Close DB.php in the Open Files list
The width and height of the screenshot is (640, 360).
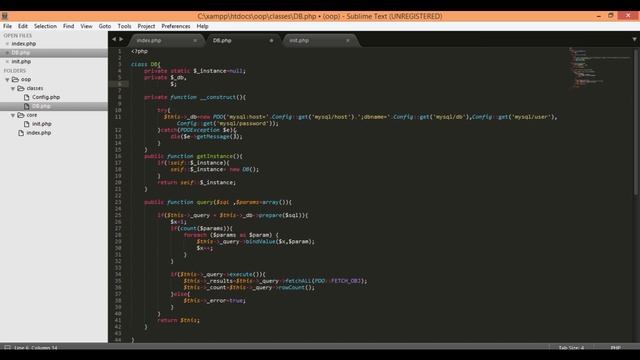7,53
